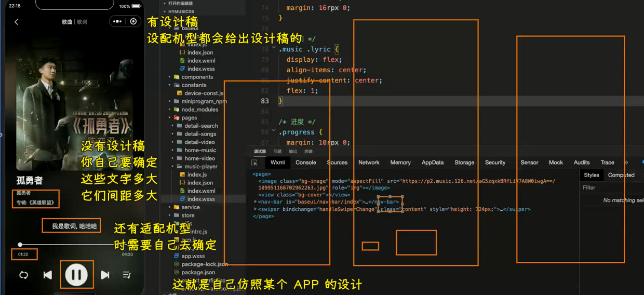The image size is (644, 295).
Task: Skip to the previous track
Action: (47, 275)
